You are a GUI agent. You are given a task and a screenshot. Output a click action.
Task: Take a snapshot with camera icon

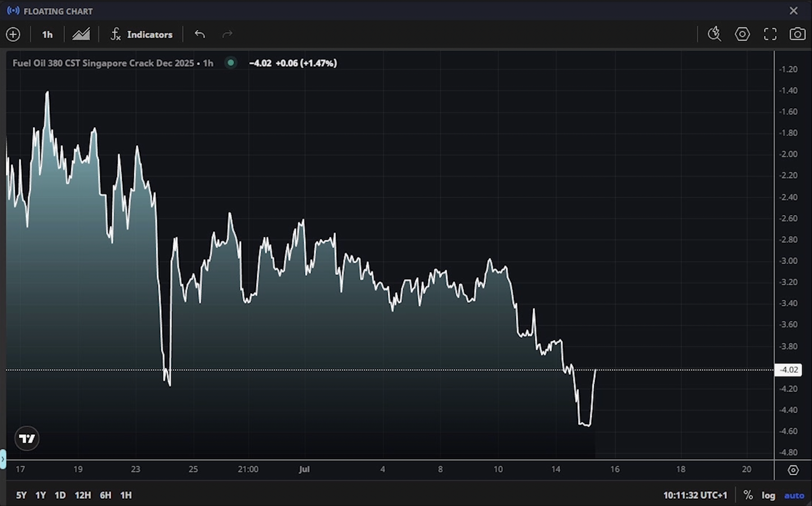click(x=797, y=34)
